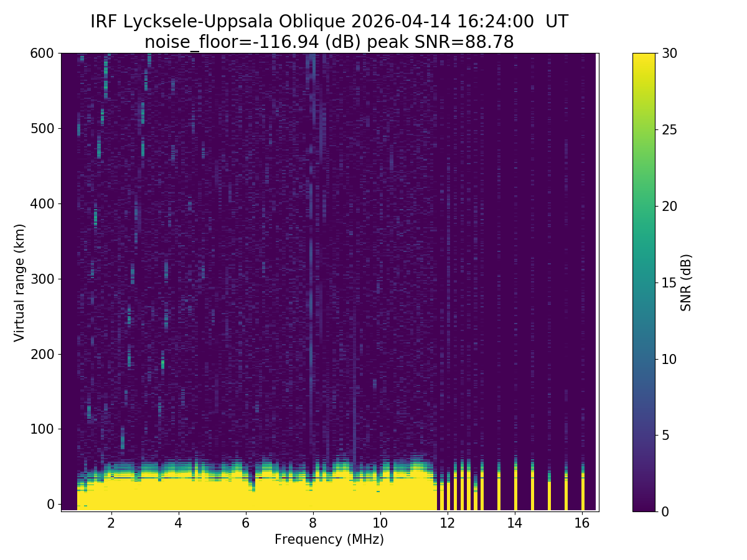Click the 100 tick label on the y-axis
Screen dimensions: 747x560
pos(42,429)
